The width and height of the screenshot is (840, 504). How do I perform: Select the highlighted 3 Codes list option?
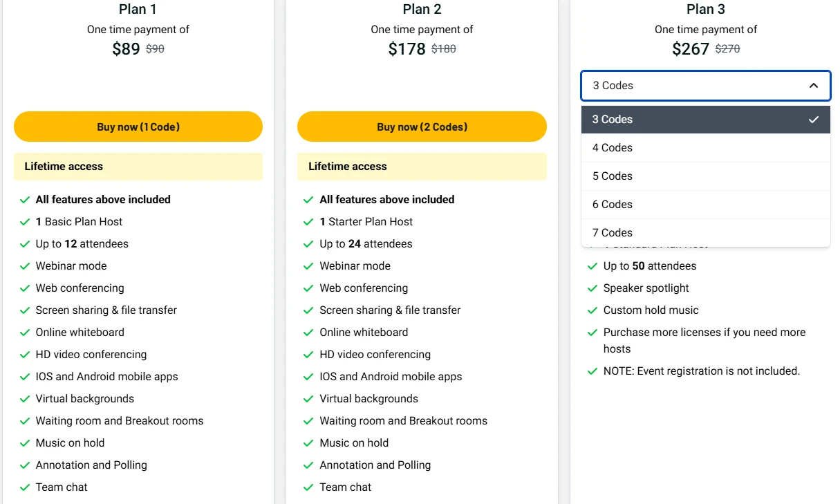(x=705, y=120)
